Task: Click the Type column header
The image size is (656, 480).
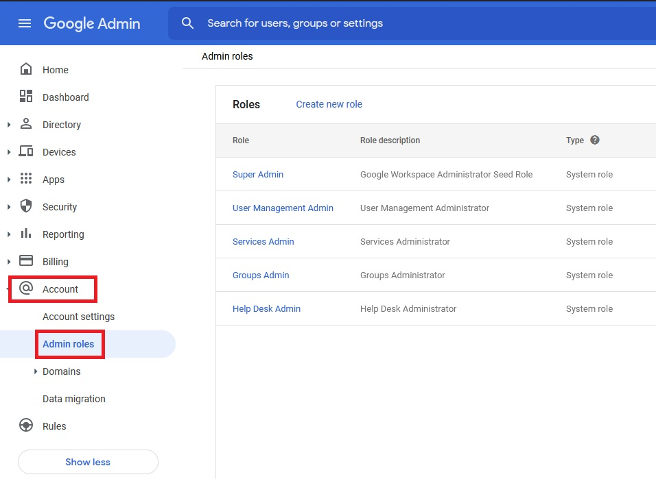Action: 575,140
